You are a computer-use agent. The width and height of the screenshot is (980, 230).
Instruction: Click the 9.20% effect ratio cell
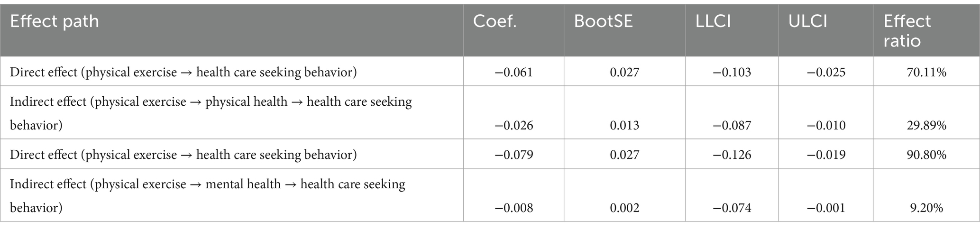coord(929,208)
